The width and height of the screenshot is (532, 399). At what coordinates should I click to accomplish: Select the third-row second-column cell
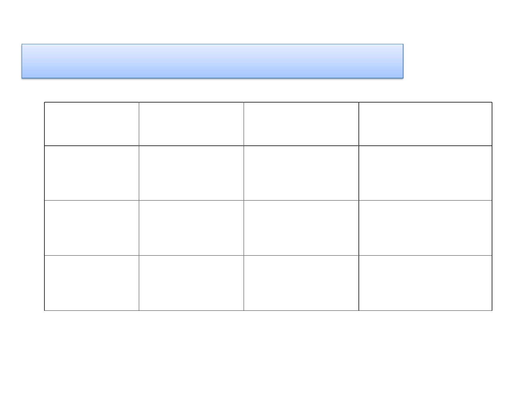(x=191, y=228)
